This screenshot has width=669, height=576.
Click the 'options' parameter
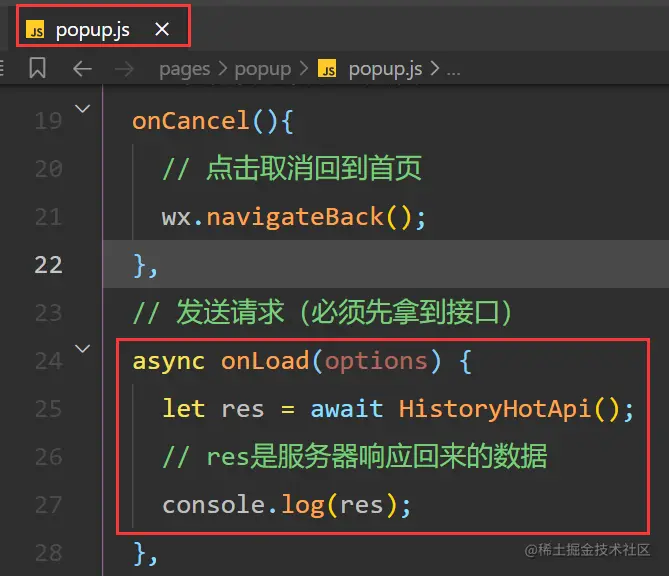pyautogui.click(x=376, y=362)
